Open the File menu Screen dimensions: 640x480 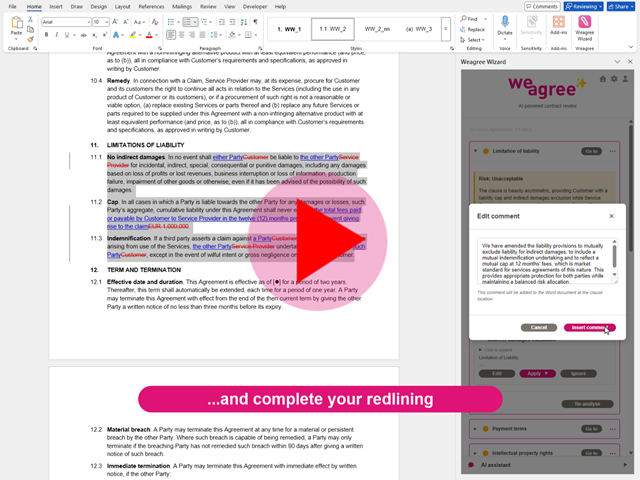[x=13, y=7]
